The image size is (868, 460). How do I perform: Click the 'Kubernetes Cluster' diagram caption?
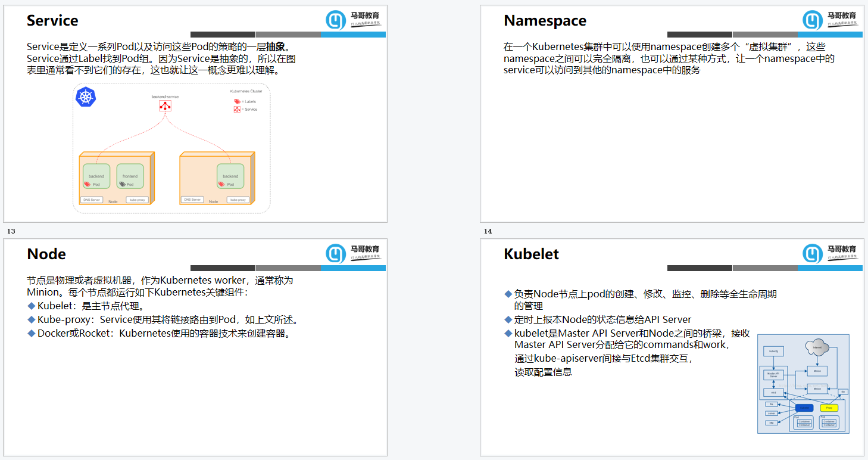pos(246,91)
